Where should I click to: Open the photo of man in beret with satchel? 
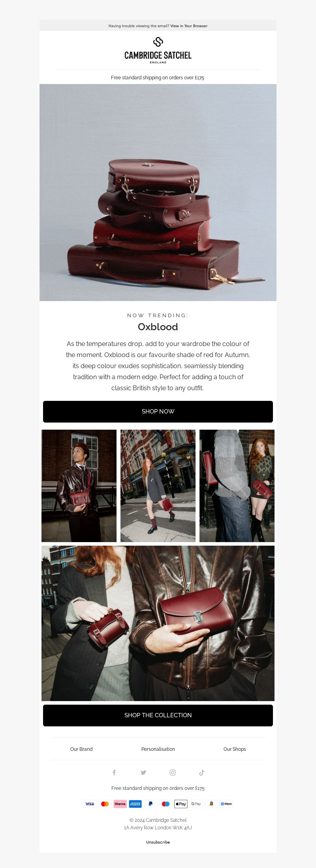coord(79,486)
